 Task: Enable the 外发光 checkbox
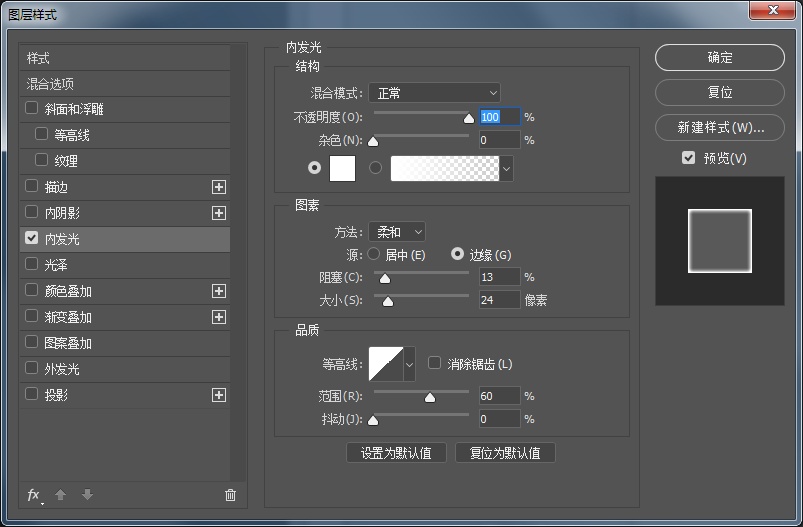tap(31, 368)
